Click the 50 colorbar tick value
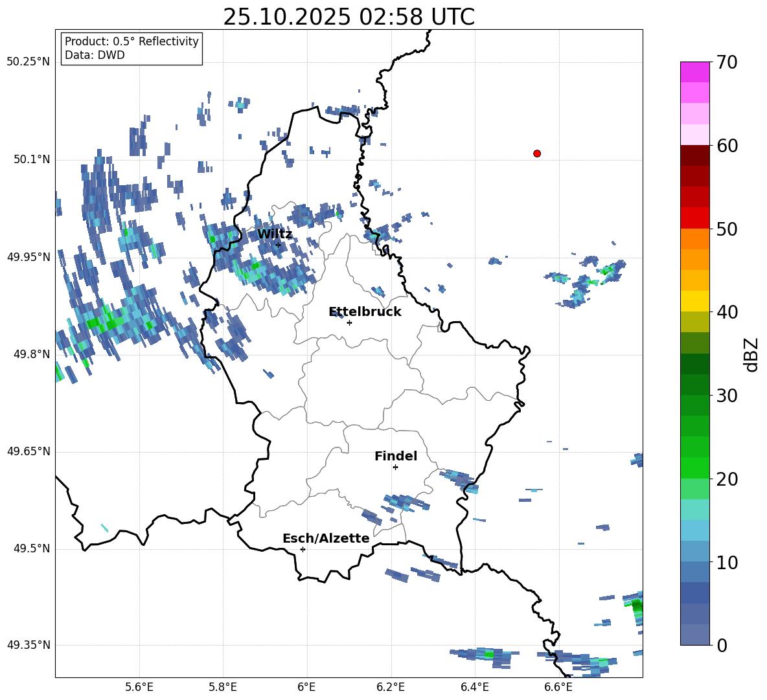The width and height of the screenshot is (767, 700). 727,229
